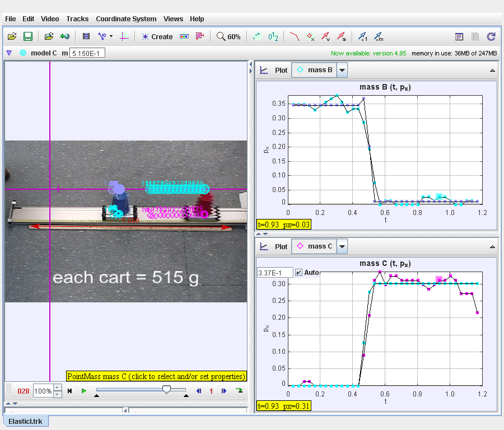Click the mass field showing 5.150E-1
This screenshot has height=430, width=504.
[87, 53]
